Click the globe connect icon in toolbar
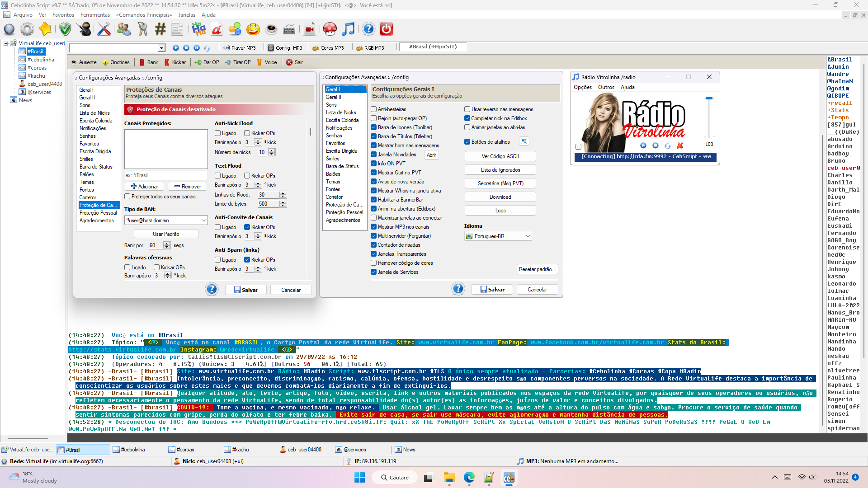Viewport: 868px width, 488px height. tap(9, 29)
